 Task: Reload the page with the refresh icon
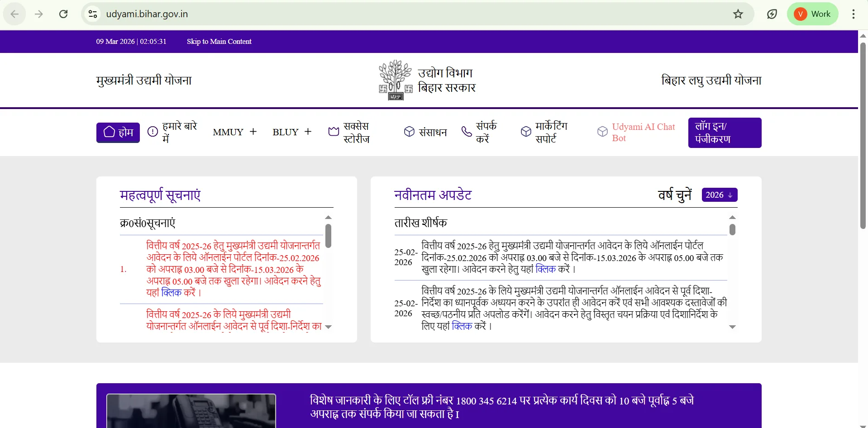(63, 14)
